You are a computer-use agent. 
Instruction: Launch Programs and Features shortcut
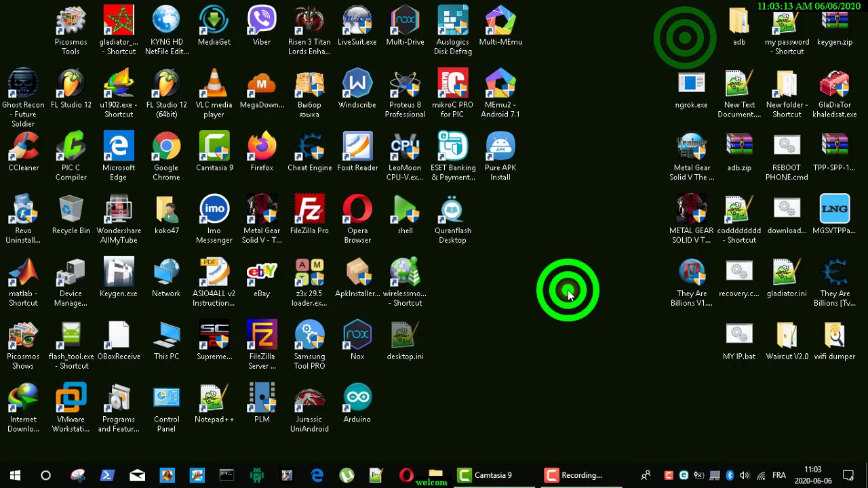pyautogui.click(x=119, y=409)
